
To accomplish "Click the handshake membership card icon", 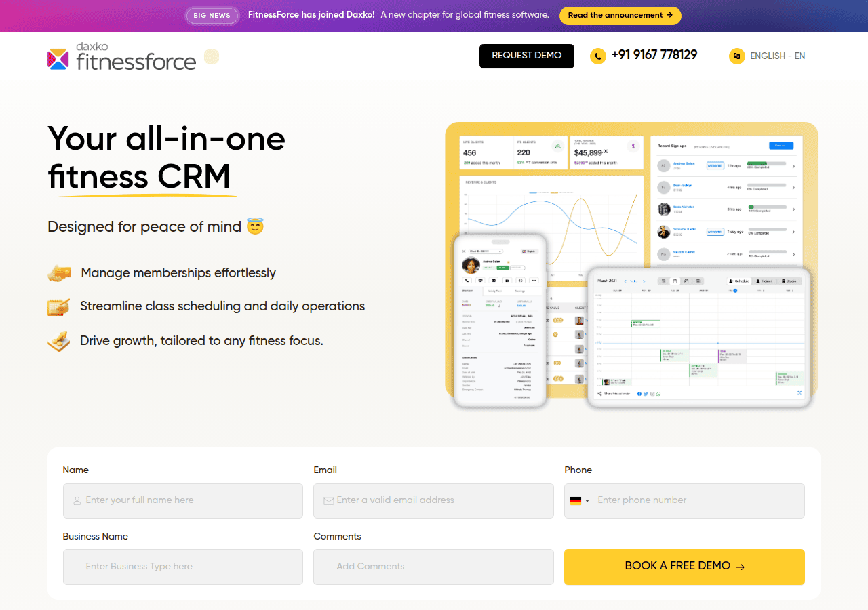I will 59,273.
